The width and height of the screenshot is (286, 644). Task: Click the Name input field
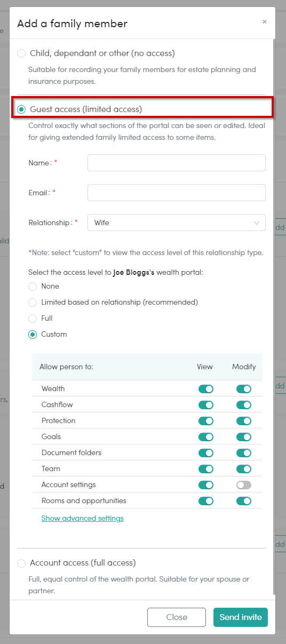point(177,163)
